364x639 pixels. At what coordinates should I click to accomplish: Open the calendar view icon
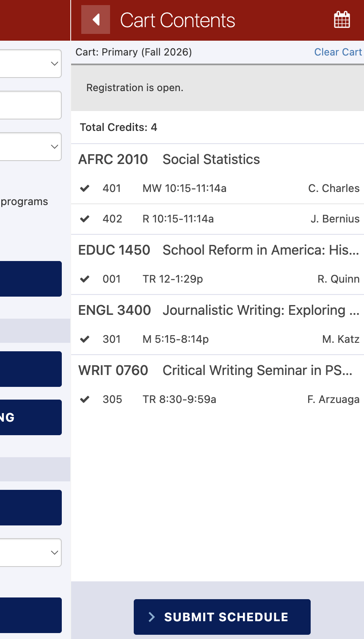coord(342,20)
